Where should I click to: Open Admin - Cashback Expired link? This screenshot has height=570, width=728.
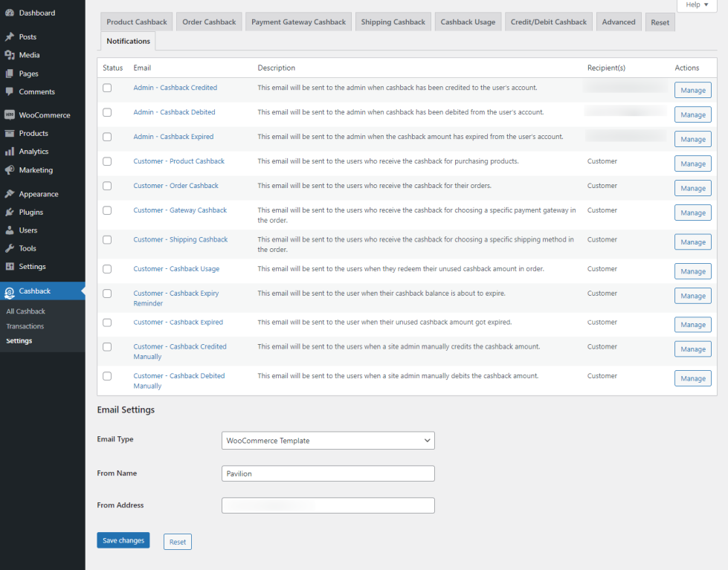tap(173, 137)
